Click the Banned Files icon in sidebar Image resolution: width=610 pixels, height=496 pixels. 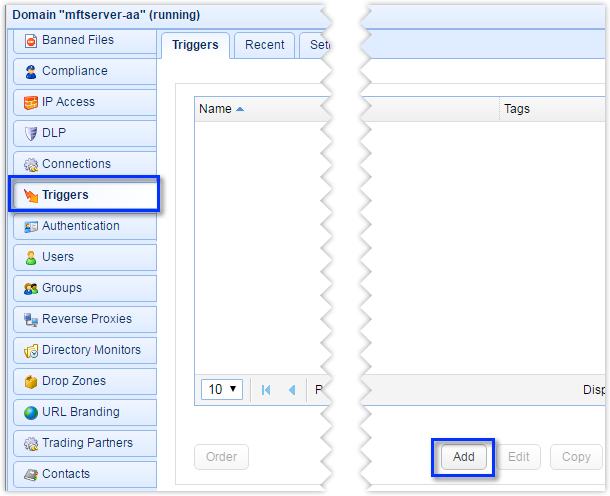tap(31, 40)
